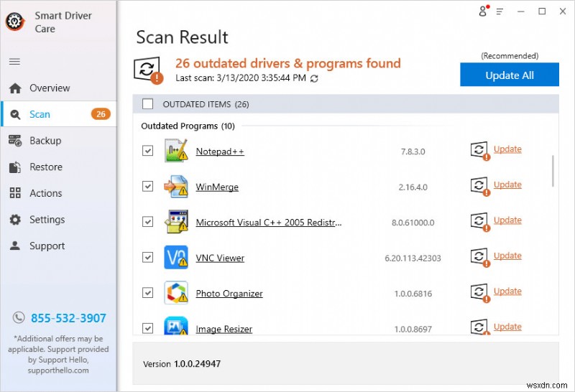The image size is (575, 392).
Task: Click the update status icon for Photo Organizer
Action: (x=480, y=293)
